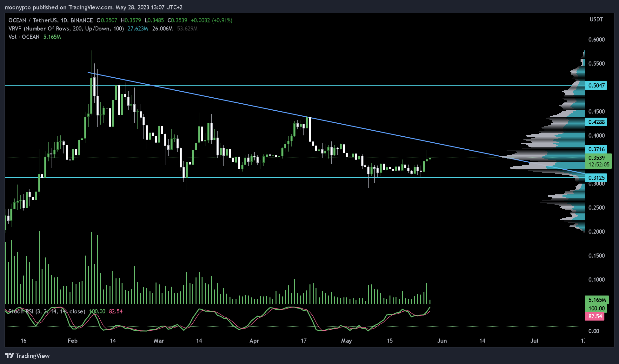Click the 12:52:05 bar countdown
The width and height of the screenshot is (619, 364).
(599, 165)
